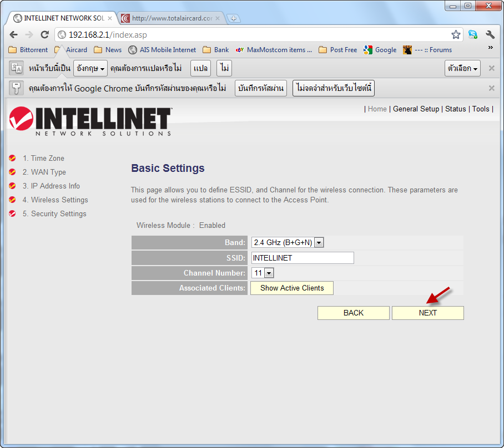Viewport: 504px width, 448px height.
Task: Open the Home navigation link
Action: point(377,109)
